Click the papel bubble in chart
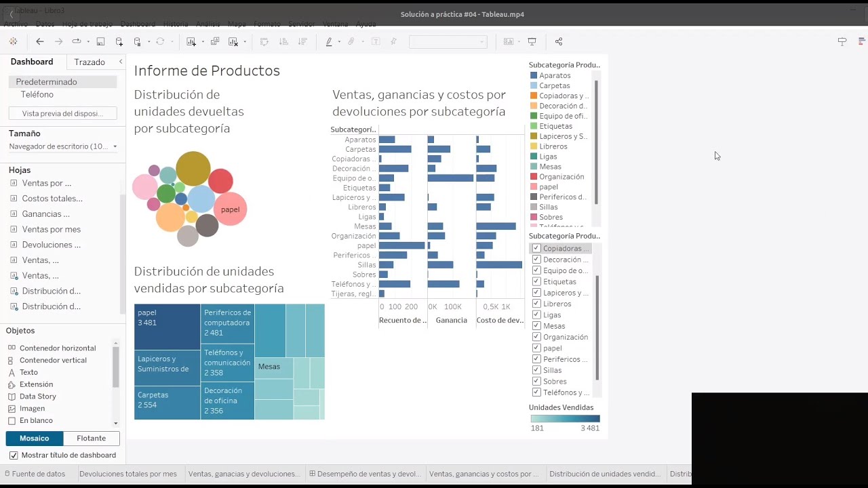This screenshot has width=868, height=488. click(x=230, y=209)
